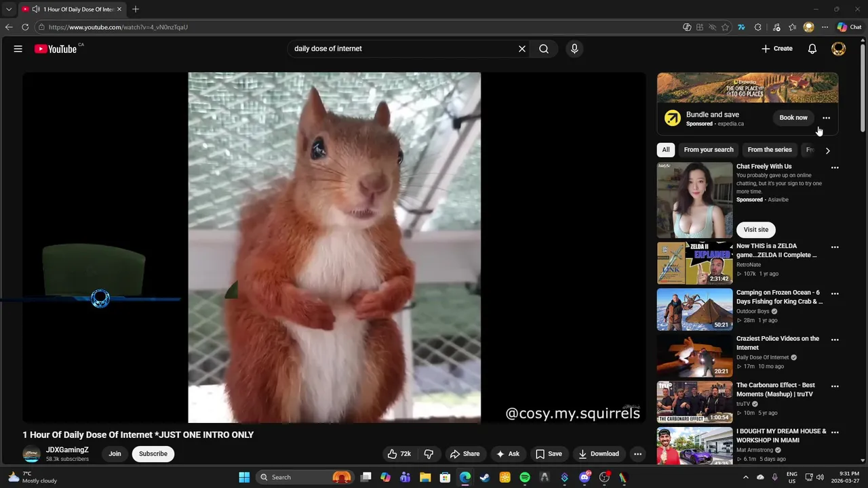The height and width of the screenshot is (488, 868).
Task: Select the All filter chip
Action: (666, 150)
